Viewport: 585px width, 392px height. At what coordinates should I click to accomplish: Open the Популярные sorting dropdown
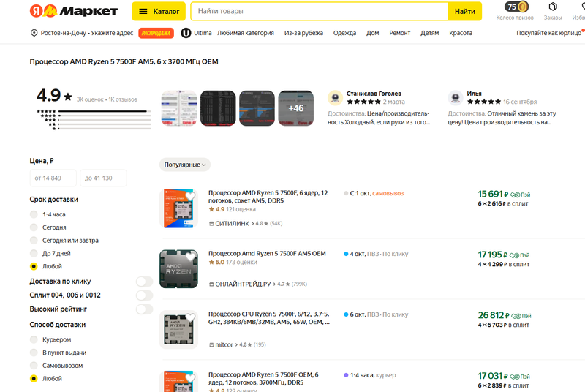pos(185,165)
